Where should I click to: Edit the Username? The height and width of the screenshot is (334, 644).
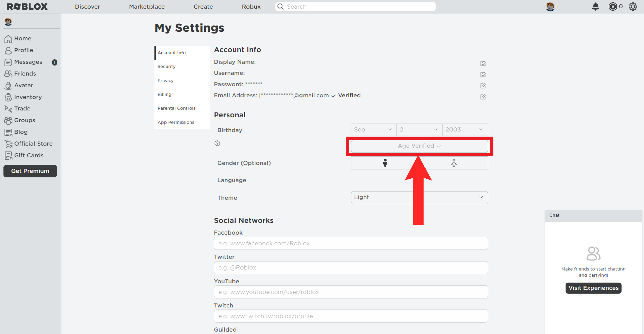(x=483, y=75)
